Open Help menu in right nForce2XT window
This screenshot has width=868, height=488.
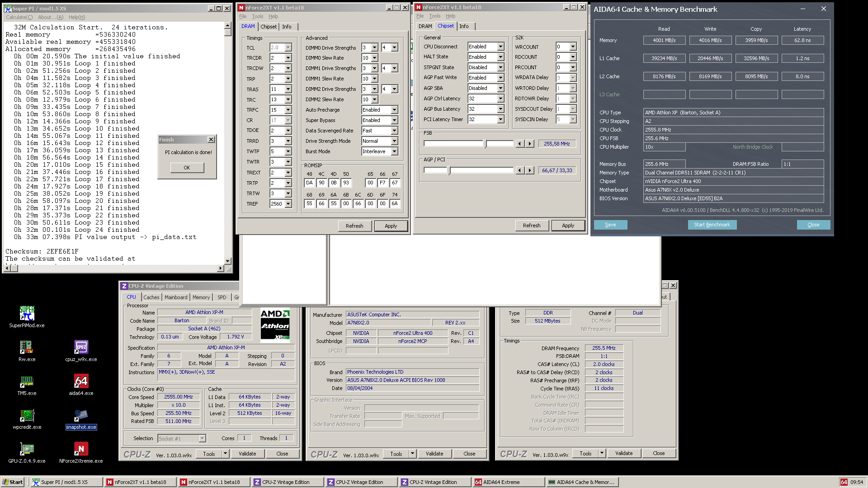click(x=451, y=16)
